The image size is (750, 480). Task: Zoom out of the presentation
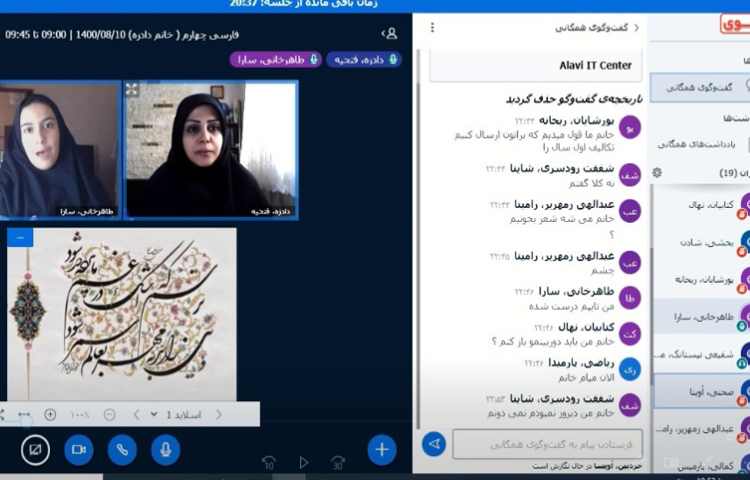click(110, 415)
